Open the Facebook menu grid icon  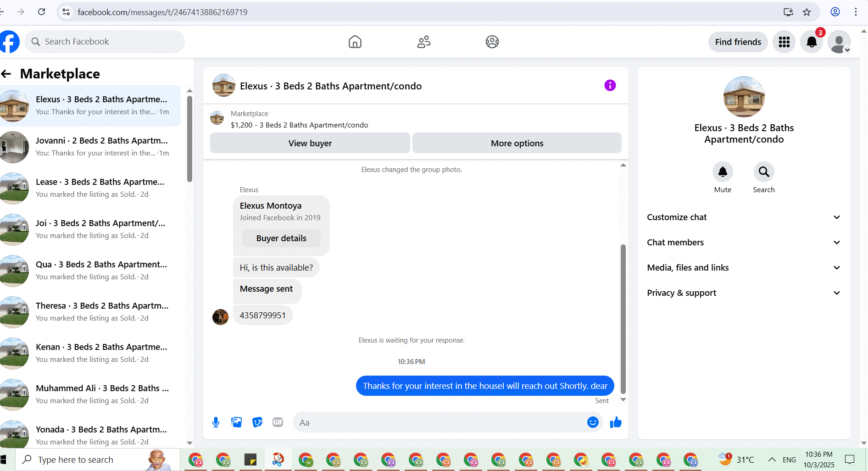tap(784, 42)
